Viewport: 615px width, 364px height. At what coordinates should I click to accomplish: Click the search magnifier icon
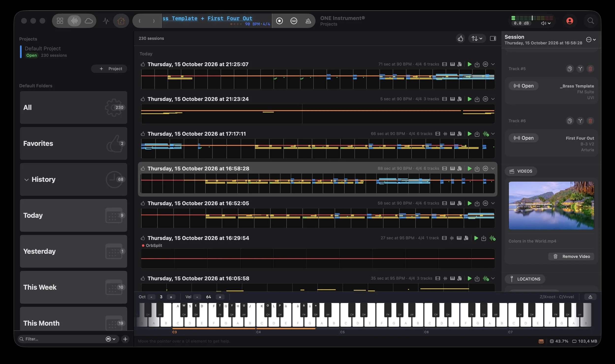pyautogui.click(x=590, y=21)
